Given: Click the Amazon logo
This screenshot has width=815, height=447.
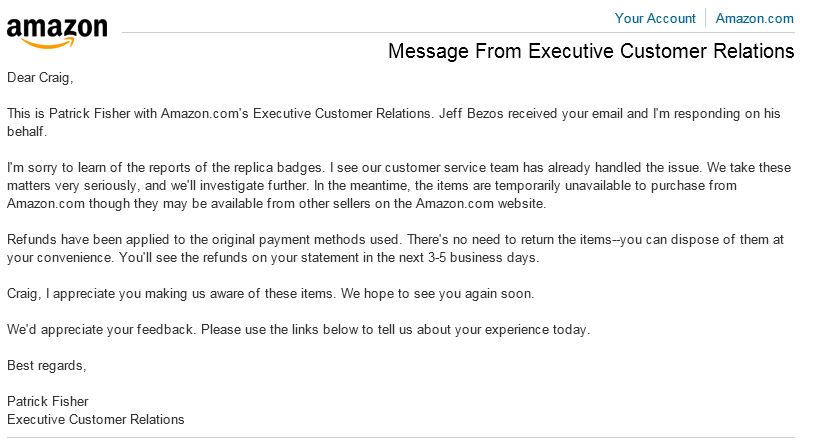Looking at the screenshot, I should (57, 33).
